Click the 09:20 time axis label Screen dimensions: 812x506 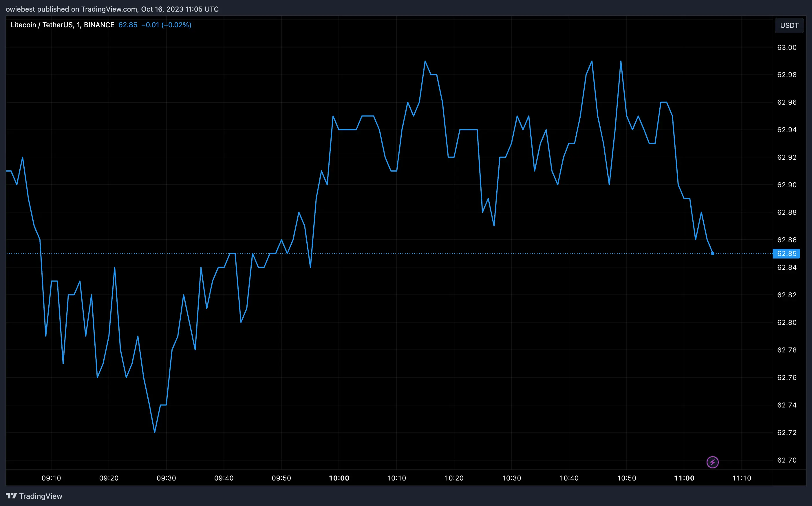[x=109, y=478]
